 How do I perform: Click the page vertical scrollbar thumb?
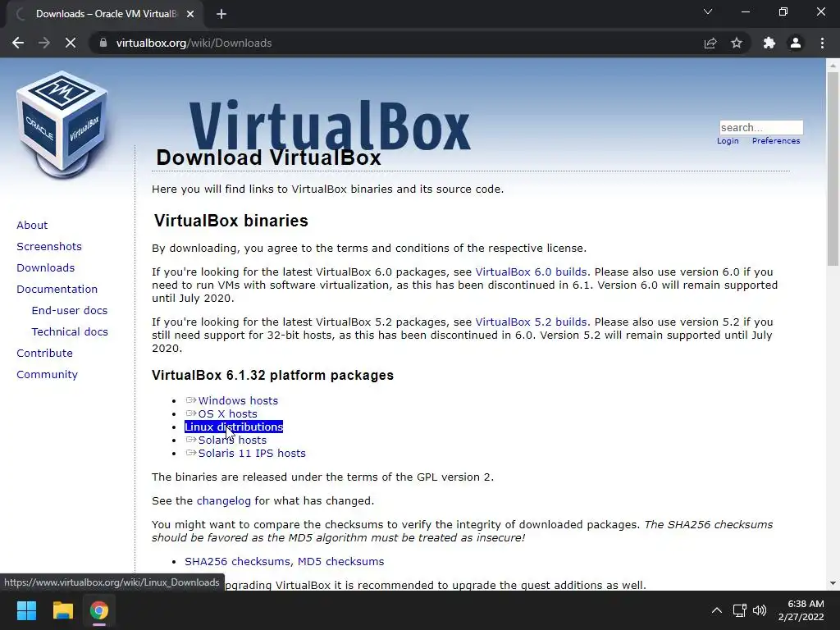pyautogui.click(x=833, y=169)
